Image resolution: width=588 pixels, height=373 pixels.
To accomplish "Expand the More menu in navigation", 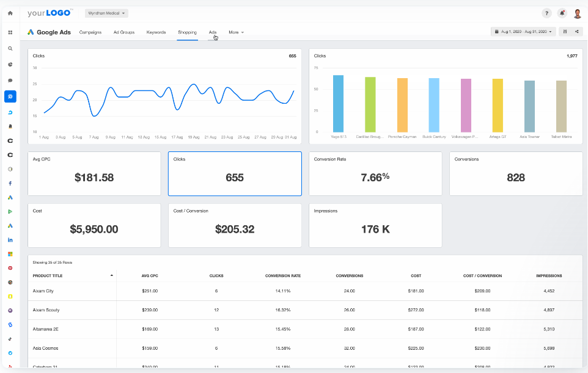I will (x=237, y=32).
